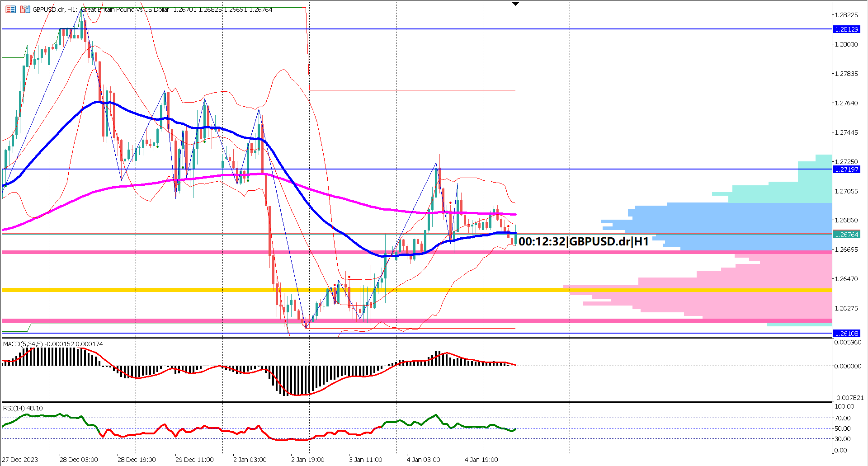
Task: Open the quotes list icon in chart corner
Action: pyautogui.click(x=10, y=9)
